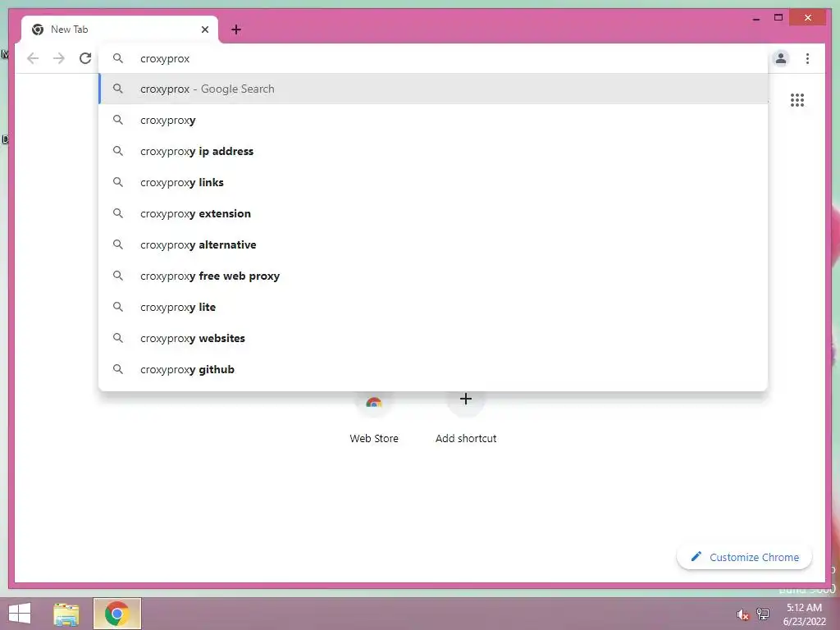Open the Windows Start menu
Screen dimensions: 840x630
(x=20, y=614)
